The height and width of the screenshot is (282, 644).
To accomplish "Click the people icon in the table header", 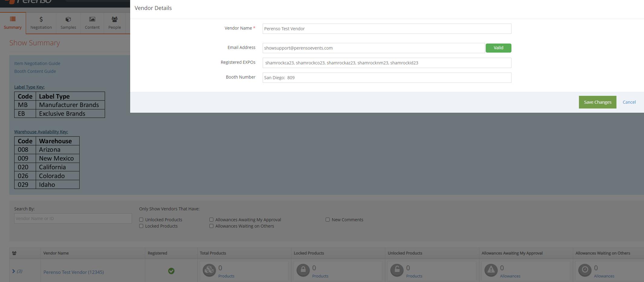I will [x=14, y=253].
